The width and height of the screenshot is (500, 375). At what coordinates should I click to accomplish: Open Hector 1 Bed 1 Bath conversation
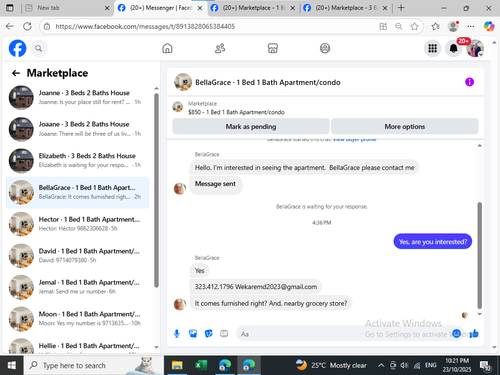pyautogui.click(x=77, y=224)
